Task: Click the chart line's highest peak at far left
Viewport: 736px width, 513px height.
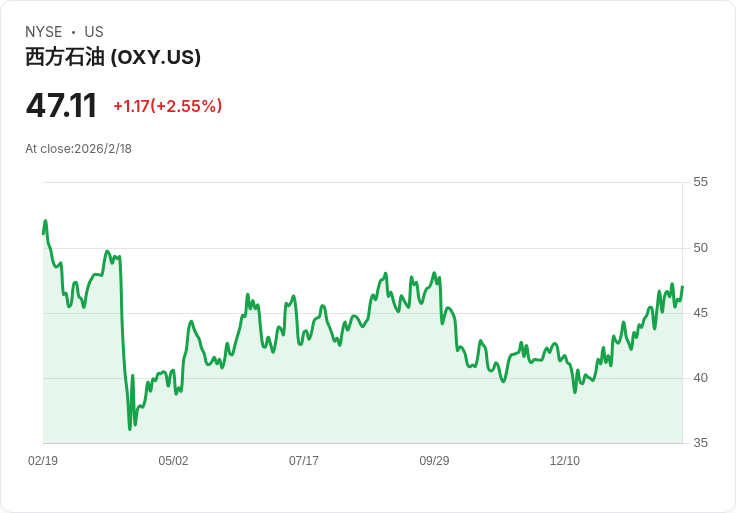Action: coord(46,221)
